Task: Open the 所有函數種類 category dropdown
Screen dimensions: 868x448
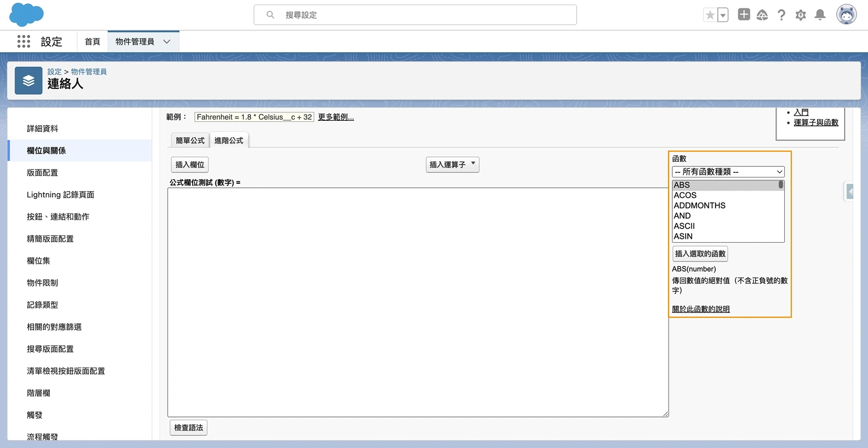Action: 728,171
